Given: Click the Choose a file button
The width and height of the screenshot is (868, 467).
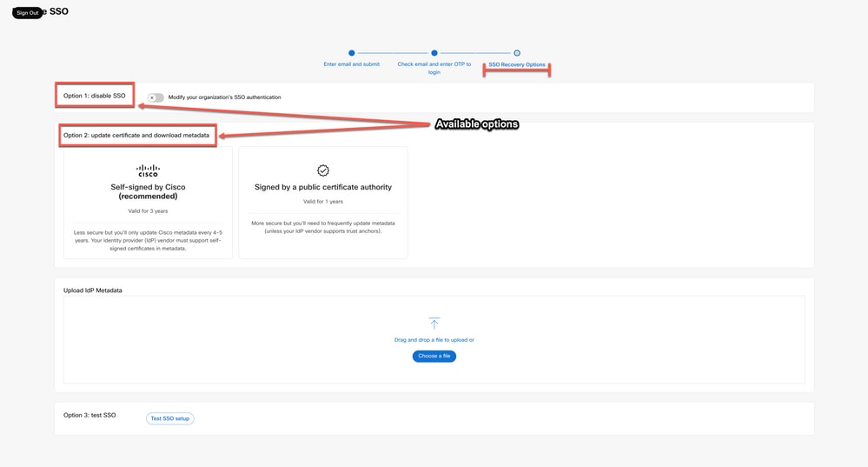Looking at the screenshot, I should pyautogui.click(x=434, y=357).
